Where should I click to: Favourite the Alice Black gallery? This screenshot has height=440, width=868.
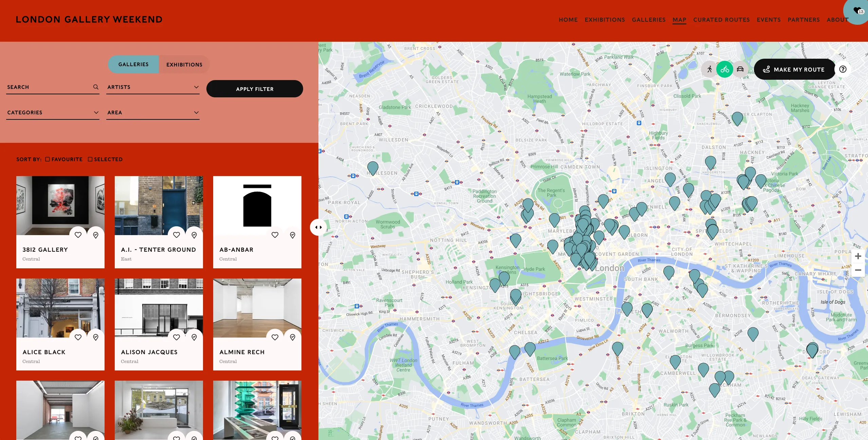click(x=78, y=337)
